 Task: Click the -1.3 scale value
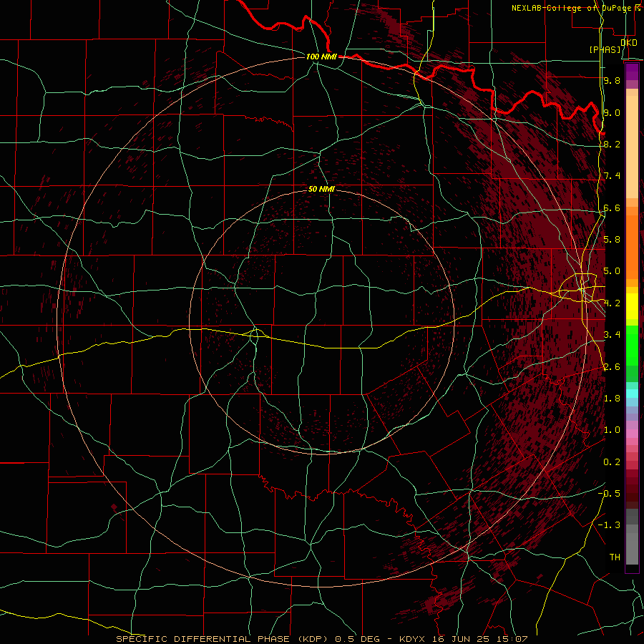(609, 525)
